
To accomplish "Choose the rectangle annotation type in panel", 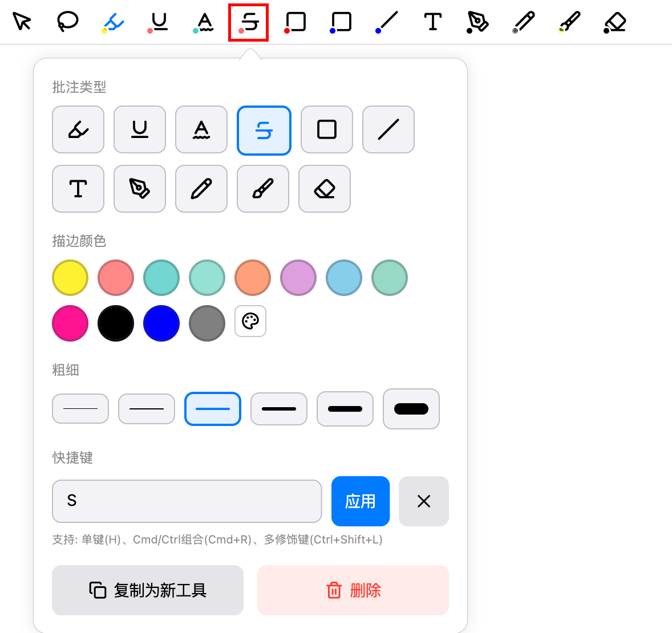I will (327, 129).
